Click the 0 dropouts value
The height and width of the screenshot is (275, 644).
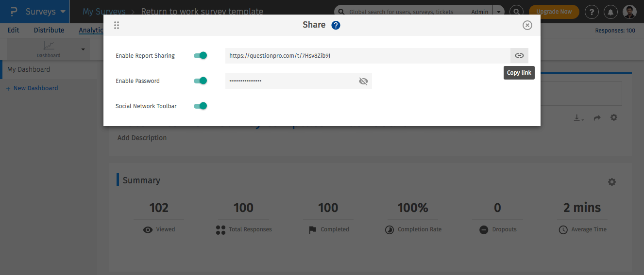tap(497, 208)
